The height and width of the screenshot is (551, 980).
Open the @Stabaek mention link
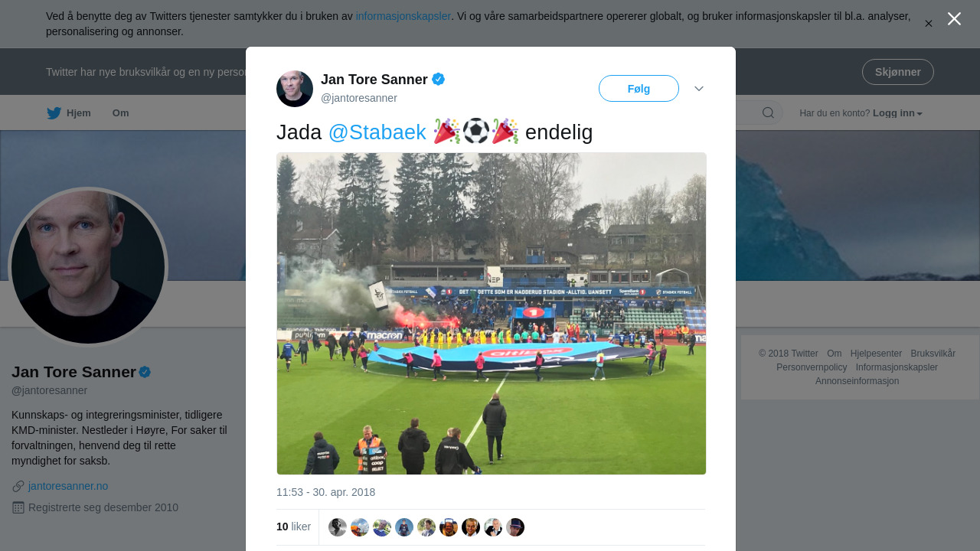[377, 132]
